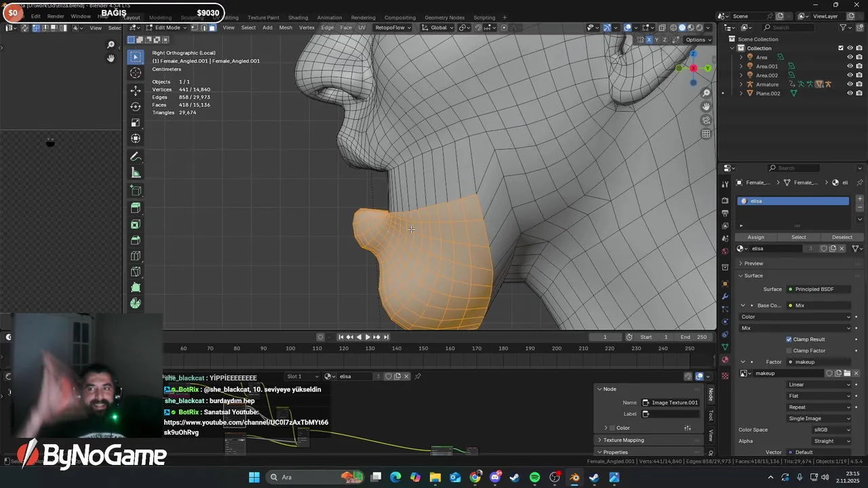
Task: Open the Linear interpolation dropdown
Action: (819, 384)
